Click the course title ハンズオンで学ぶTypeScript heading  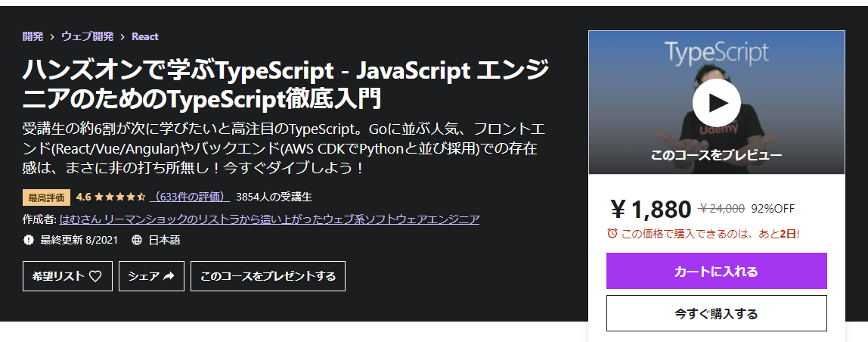(286, 85)
